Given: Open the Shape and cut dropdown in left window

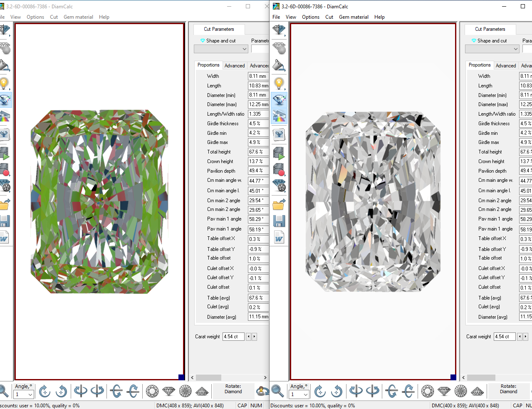Looking at the screenshot, I should tap(221, 49).
